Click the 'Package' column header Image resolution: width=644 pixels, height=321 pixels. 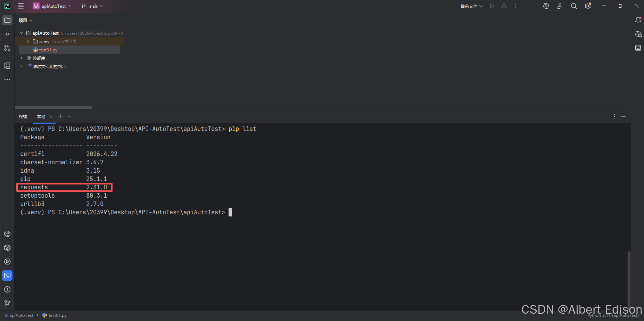click(x=32, y=137)
